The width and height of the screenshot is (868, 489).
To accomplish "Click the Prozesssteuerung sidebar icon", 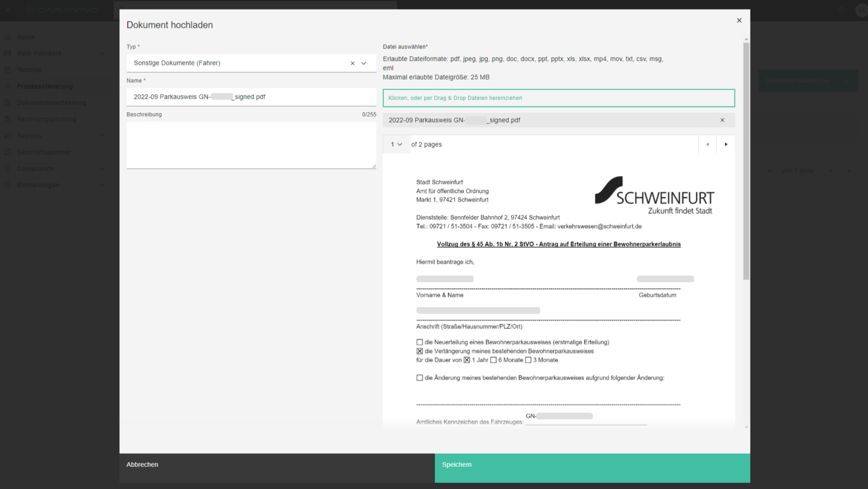I will pyautogui.click(x=7, y=86).
